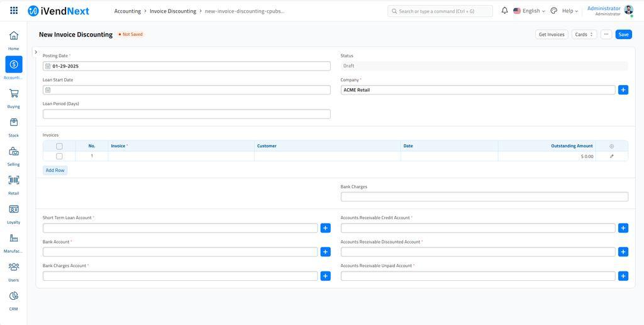Click the Date cell in row 1
Screen dimensions: 644x325
[449, 156]
